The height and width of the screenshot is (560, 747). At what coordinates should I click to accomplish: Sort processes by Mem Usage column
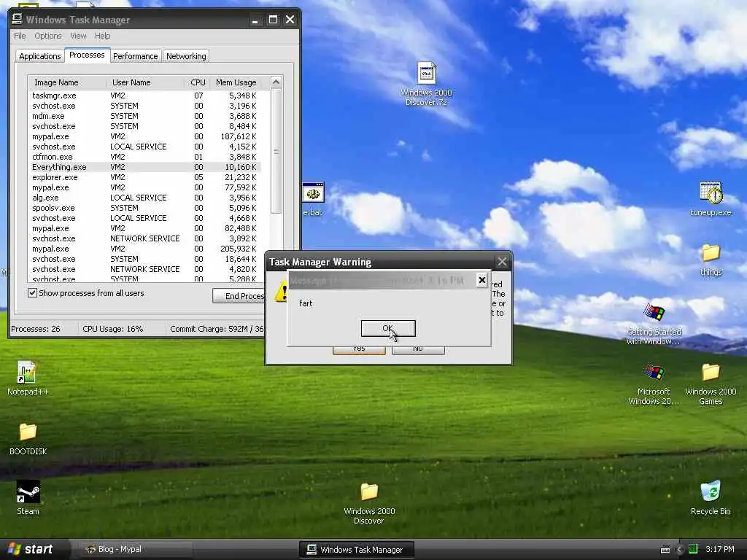tap(236, 82)
